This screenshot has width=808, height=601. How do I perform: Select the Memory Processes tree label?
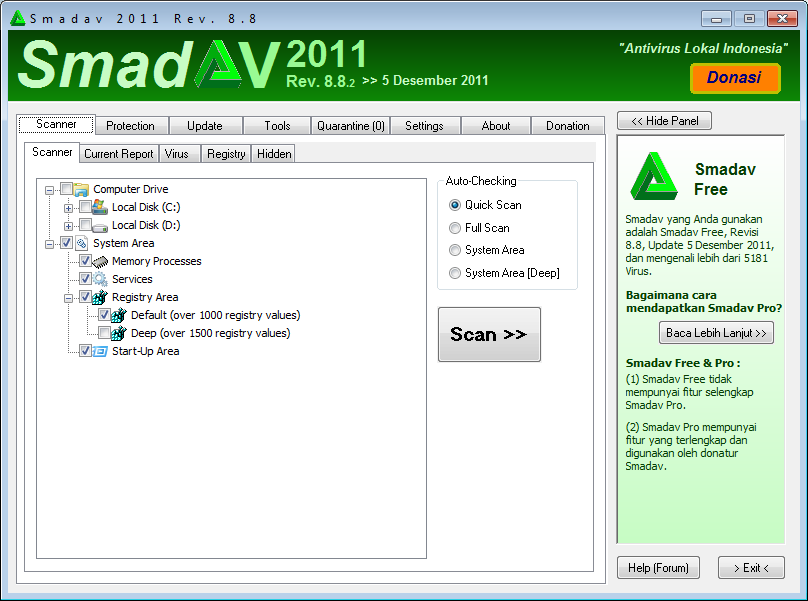[157, 261]
